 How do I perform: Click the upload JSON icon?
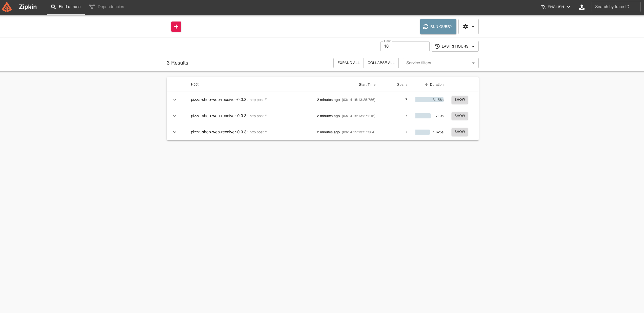(582, 7)
